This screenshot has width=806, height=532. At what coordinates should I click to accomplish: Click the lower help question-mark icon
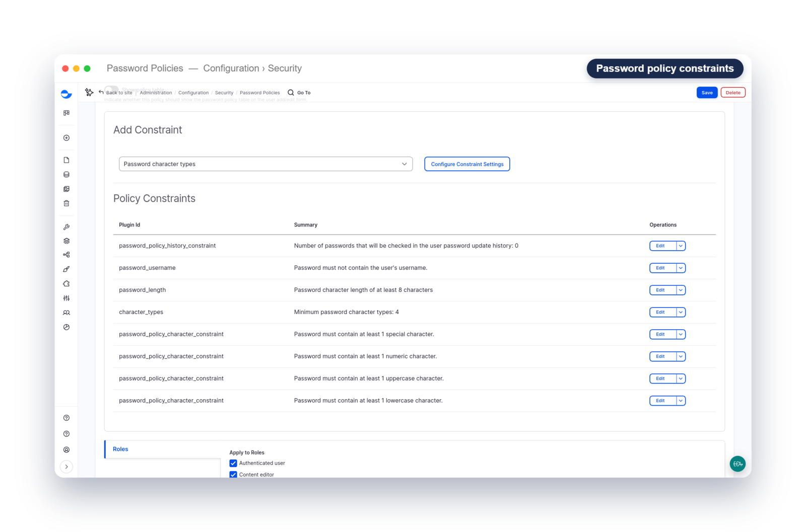(x=66, y=434)
